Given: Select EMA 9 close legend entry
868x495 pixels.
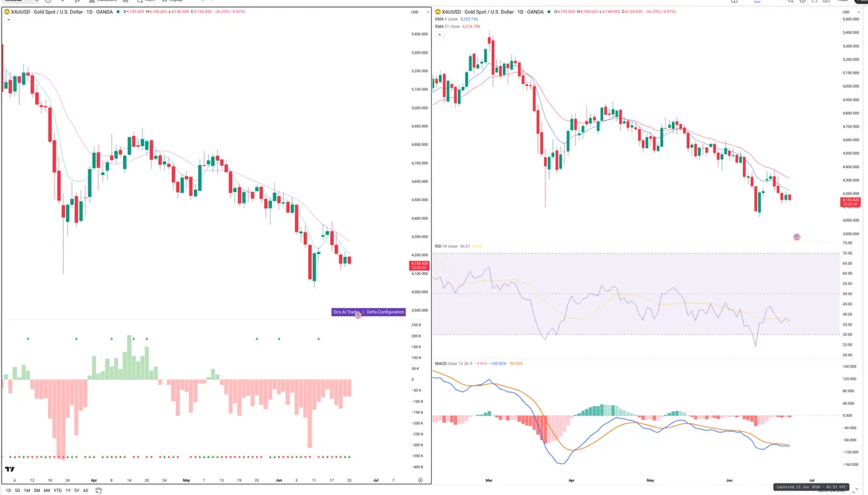Looking at the screenshot, I should point(446,19).
